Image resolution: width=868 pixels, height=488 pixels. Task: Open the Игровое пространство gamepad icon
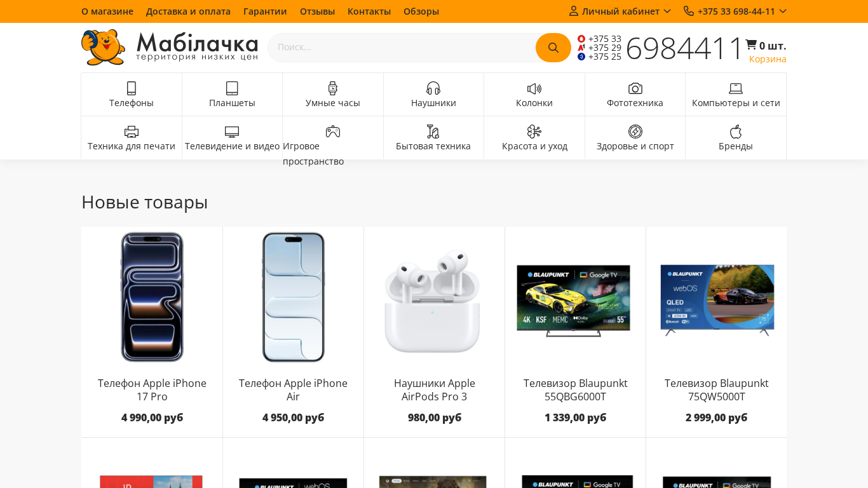pyautogui.click(x=333, y=132)
